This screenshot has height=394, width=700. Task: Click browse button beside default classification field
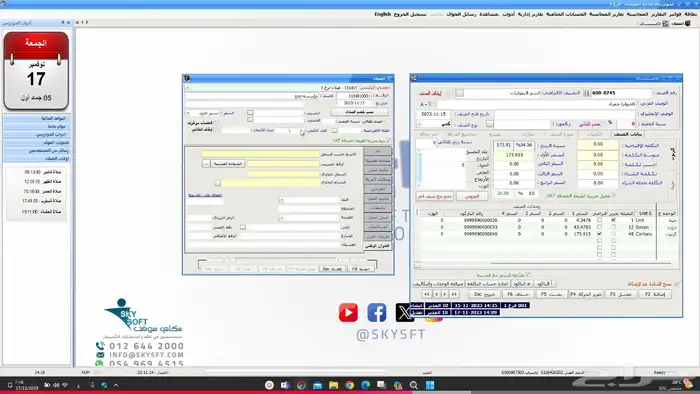click(459, 93)
